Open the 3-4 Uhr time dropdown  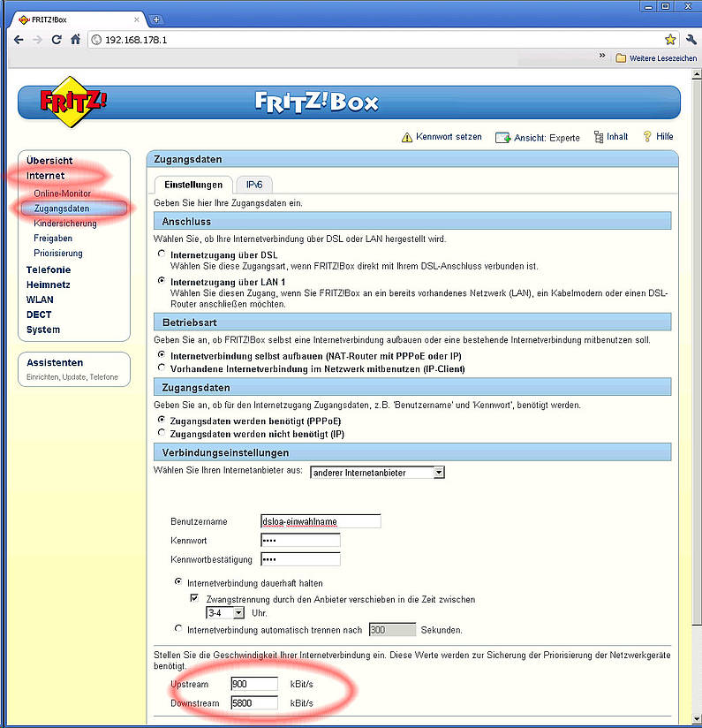point(225,613)
